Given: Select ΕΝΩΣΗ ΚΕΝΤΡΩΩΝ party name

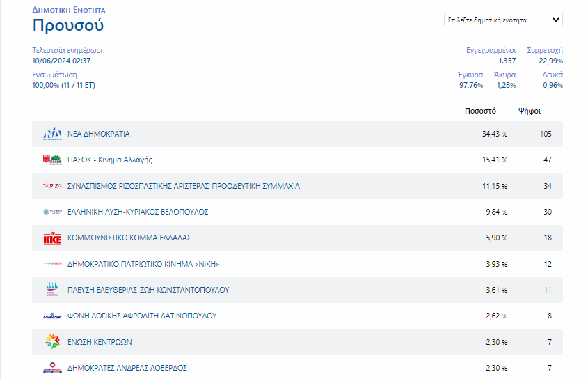Looking at the screenshot, I should (100, 342).
